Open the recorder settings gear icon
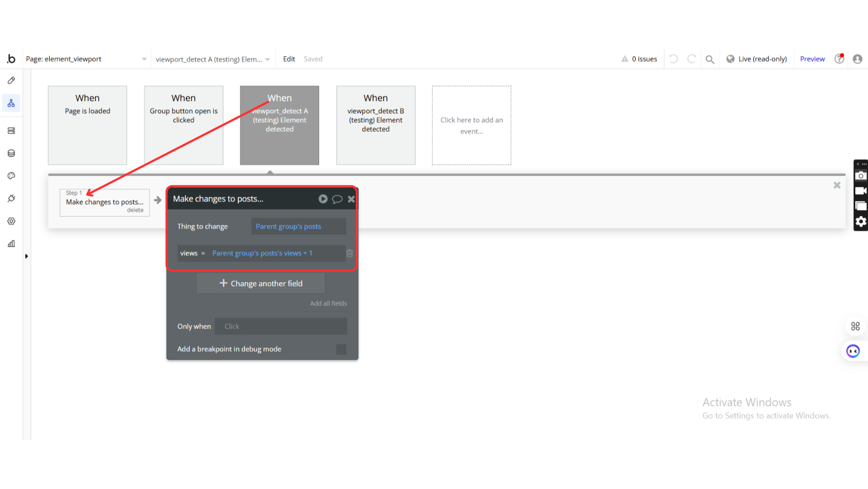Image resolution: width=868 pixels, height=489 pixels. 861,222
